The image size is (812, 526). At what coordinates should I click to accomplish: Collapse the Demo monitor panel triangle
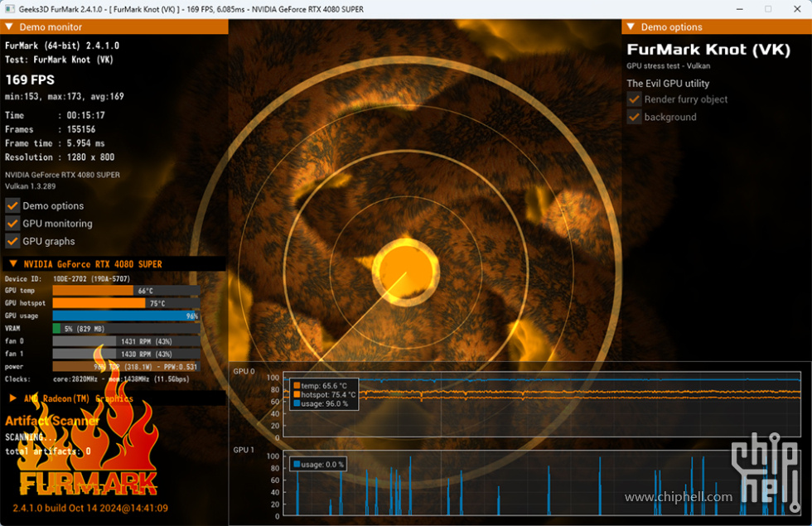[9, 27]
